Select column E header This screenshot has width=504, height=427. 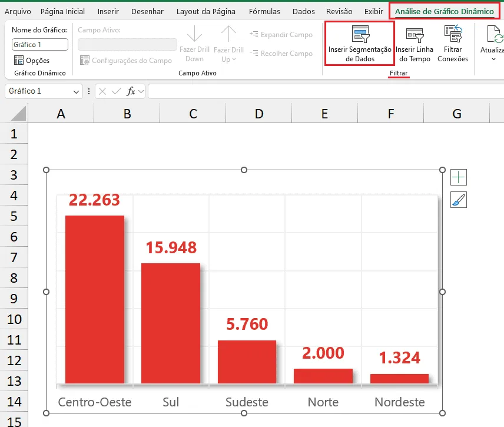[x=324, y=113]
